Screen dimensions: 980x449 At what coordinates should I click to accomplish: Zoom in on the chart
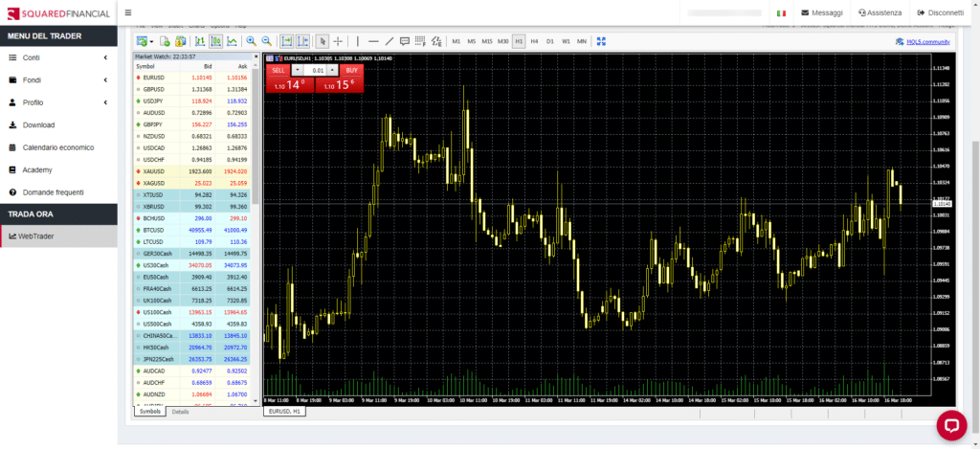tap(252, 41)
